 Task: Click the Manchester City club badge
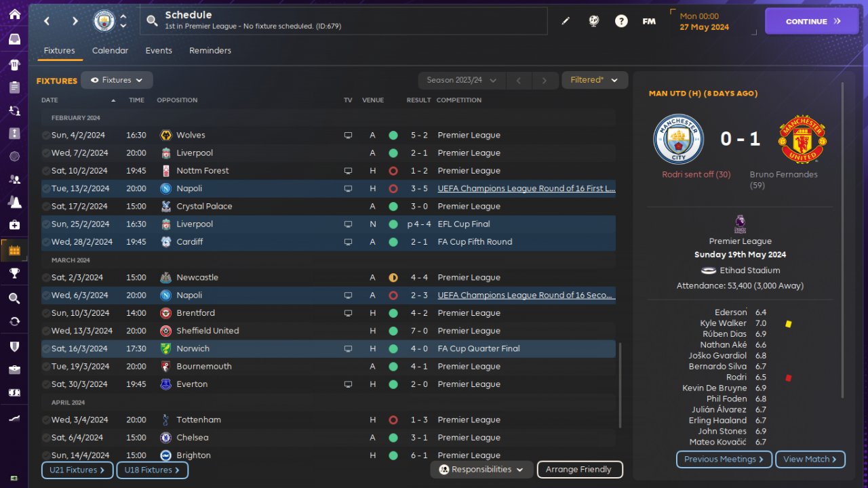(x=104, y=21)
